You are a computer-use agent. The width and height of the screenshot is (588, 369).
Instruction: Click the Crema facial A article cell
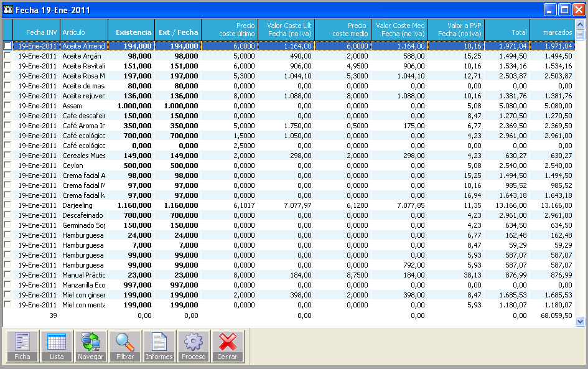83,175
